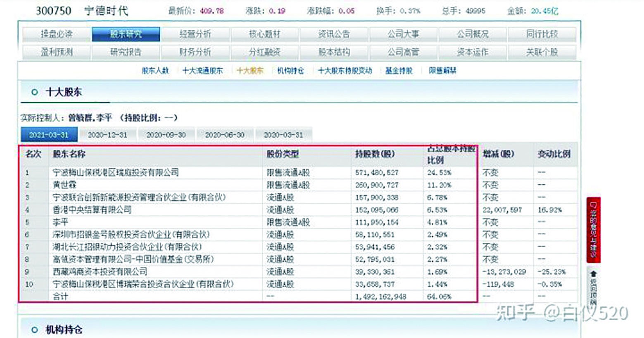644x338 pixels.
Task: View 十大股东持股变动 data
Action: pos(345,71)
